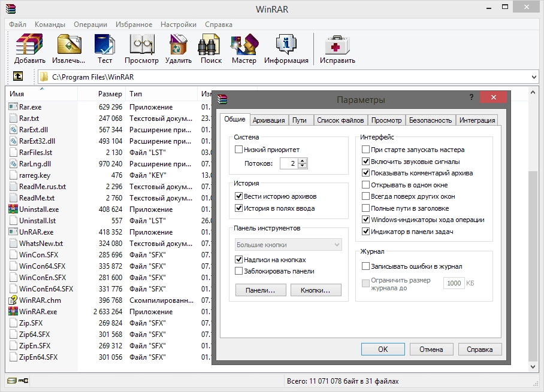Click the WinRAR title bar books icon
This screenshot has width=544, height=392.
coord(11,8)
